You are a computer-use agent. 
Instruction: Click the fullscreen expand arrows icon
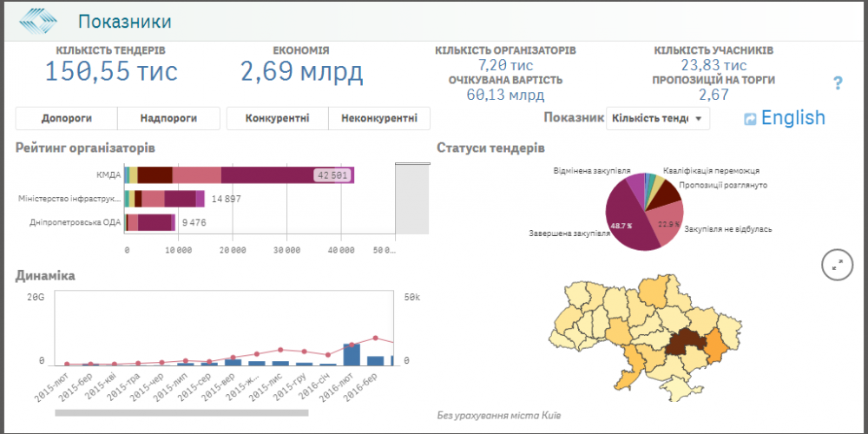837,266
